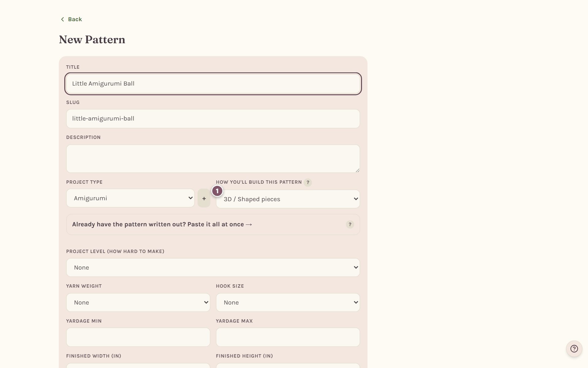Viewport: 588px width, 368px height.
Task: Click the Finished Width input field
Action: [x=138, y=366]
